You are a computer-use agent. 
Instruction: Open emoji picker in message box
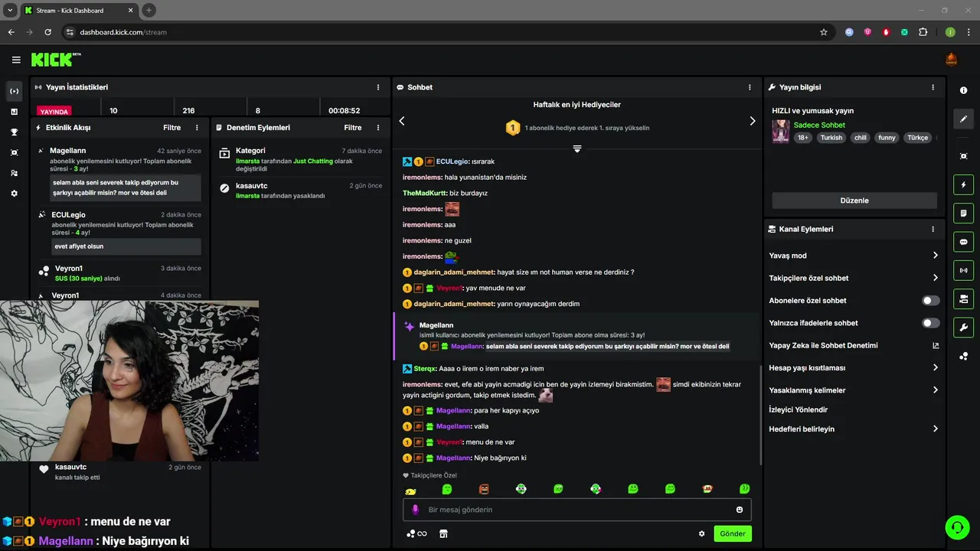coord(740,510)
